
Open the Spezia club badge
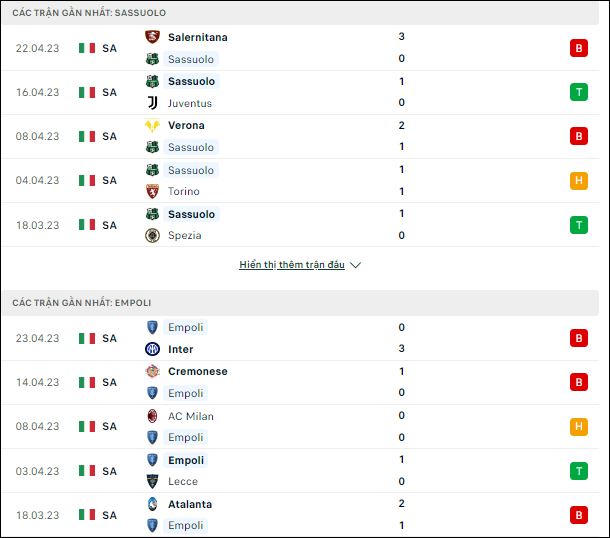(x=152, y=235)
